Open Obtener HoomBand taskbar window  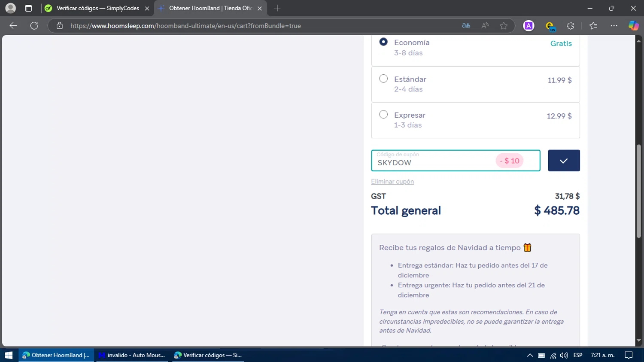click(56, 355)
